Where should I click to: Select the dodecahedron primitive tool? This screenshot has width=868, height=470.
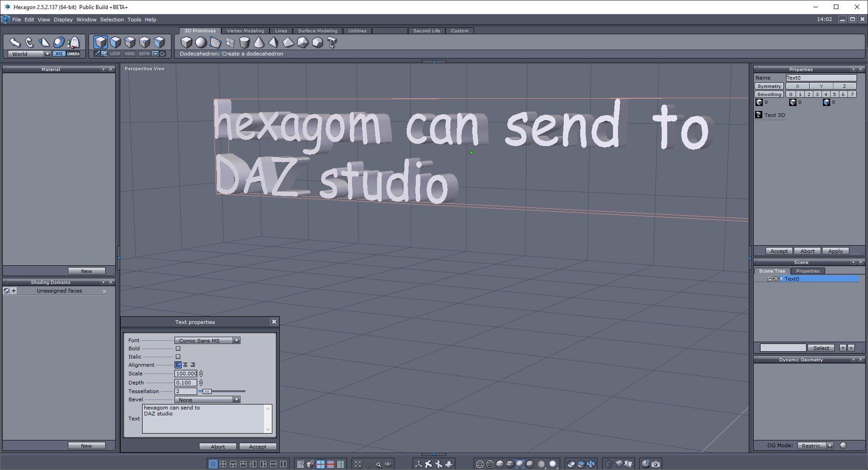point(317,42)
